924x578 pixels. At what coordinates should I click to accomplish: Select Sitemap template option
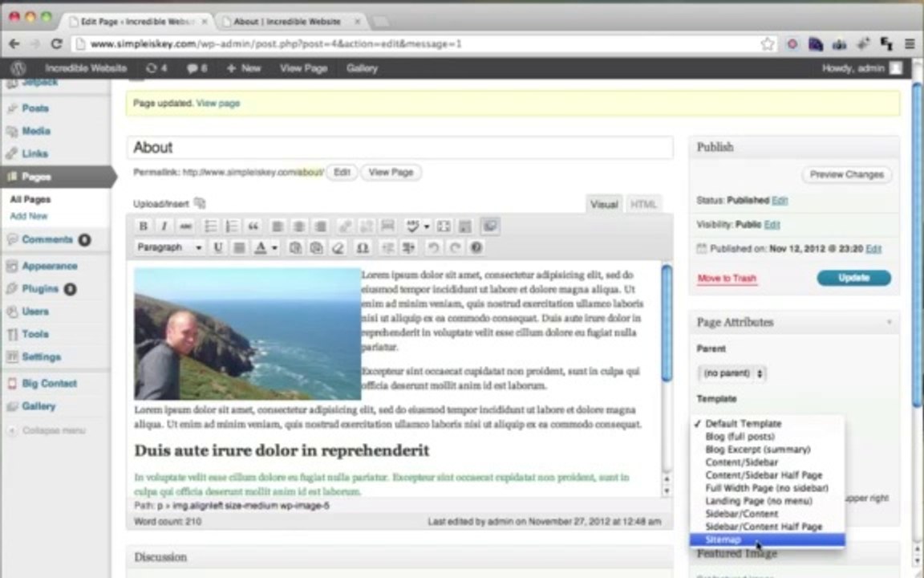(x=768, y=539)
